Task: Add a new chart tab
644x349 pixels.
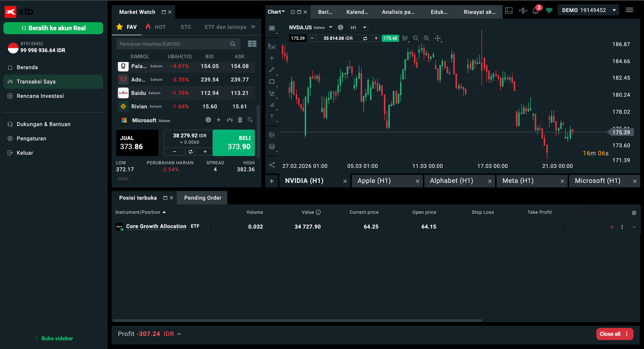Action: [271, 181]
